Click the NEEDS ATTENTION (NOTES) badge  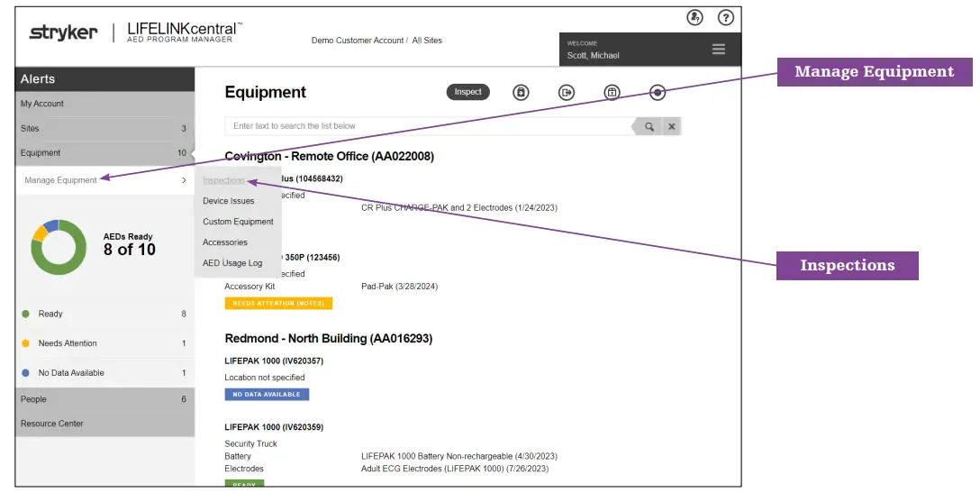click(x=278, y=303)
